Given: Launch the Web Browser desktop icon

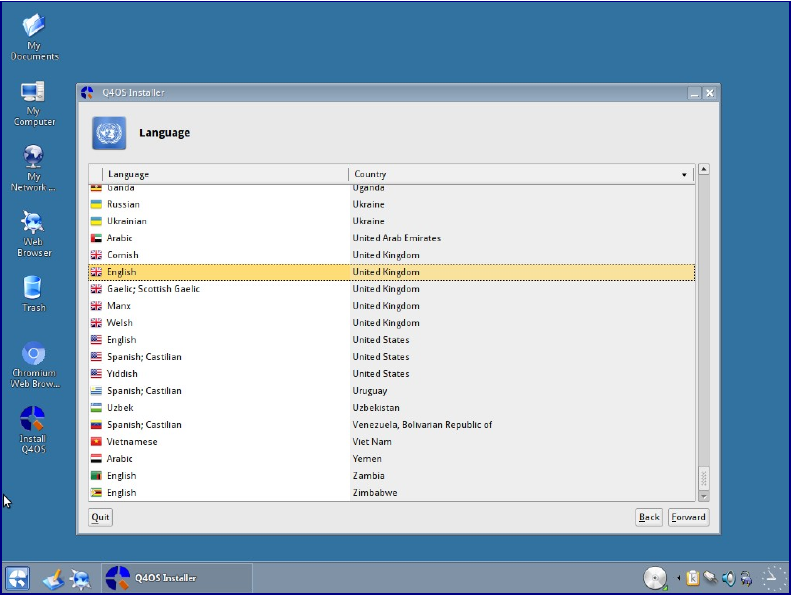Looking at the screenshot, I should (x=34, y=234).
